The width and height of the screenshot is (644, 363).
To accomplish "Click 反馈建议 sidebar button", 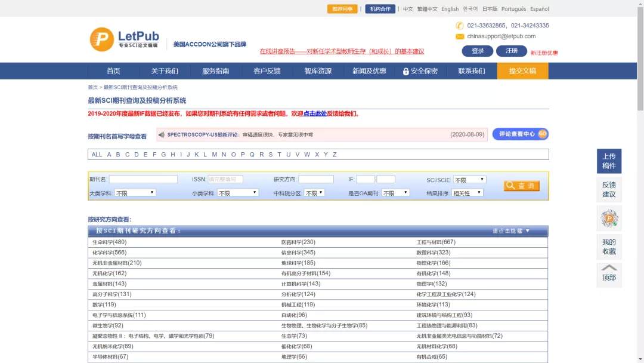I will (x=609, y=189).
